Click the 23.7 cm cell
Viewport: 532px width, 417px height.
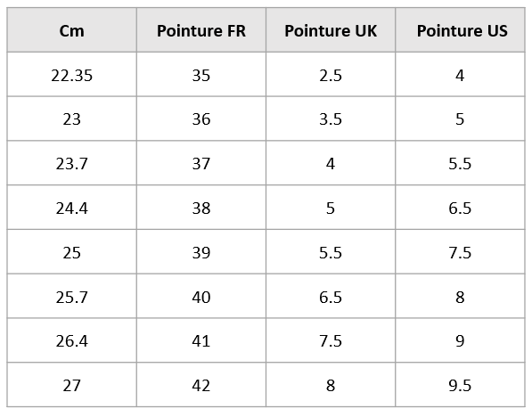(x=71, y=163)
